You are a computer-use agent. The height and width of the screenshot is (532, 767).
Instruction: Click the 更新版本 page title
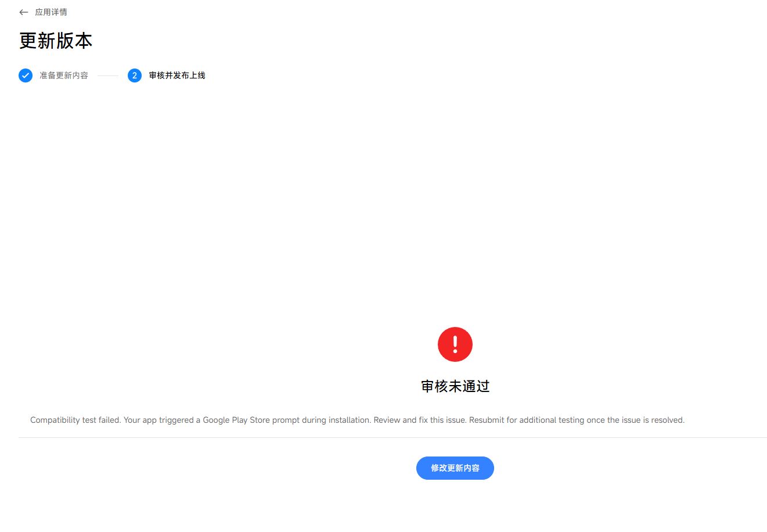tap(56, 41)
